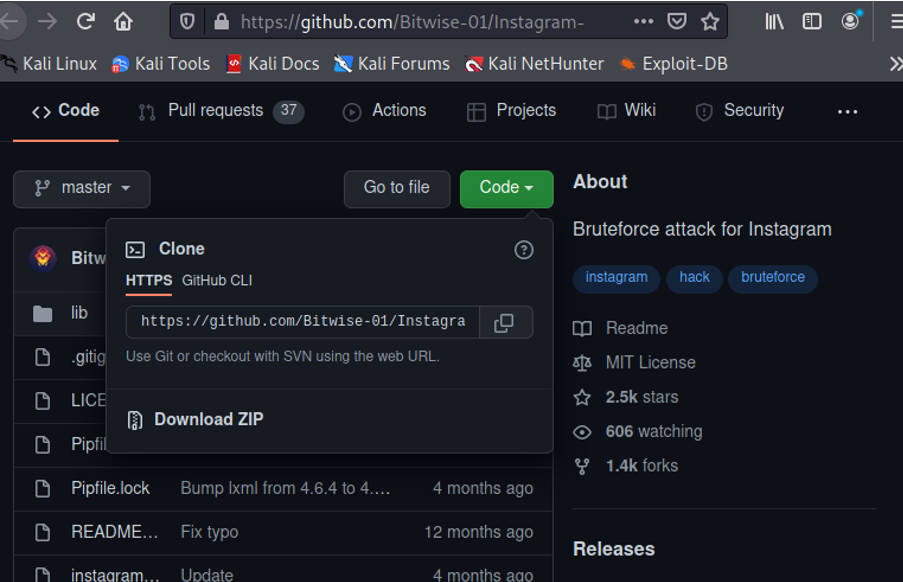
Task: Open the tracking protection shield icon
Action: coord(187,22)
